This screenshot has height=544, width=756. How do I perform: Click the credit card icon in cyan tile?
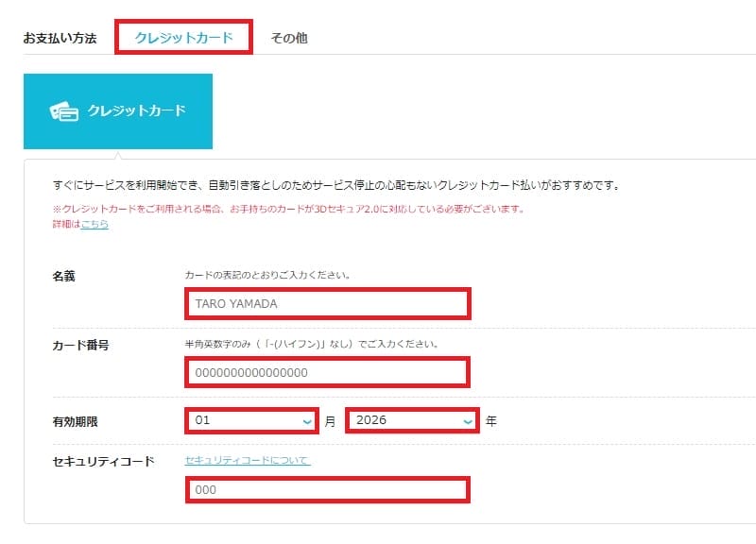[64, 111]
